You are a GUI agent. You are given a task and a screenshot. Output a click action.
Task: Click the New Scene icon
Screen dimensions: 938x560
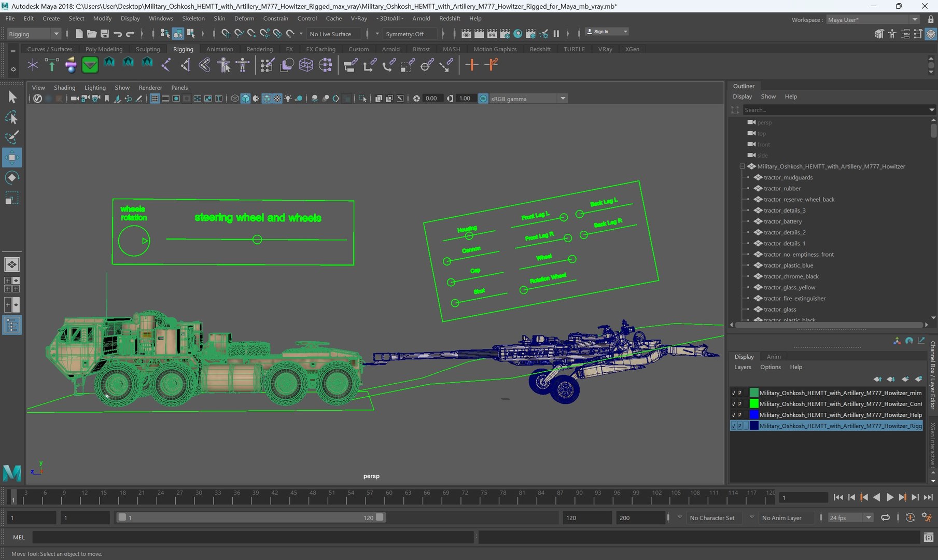click(79, 34)
